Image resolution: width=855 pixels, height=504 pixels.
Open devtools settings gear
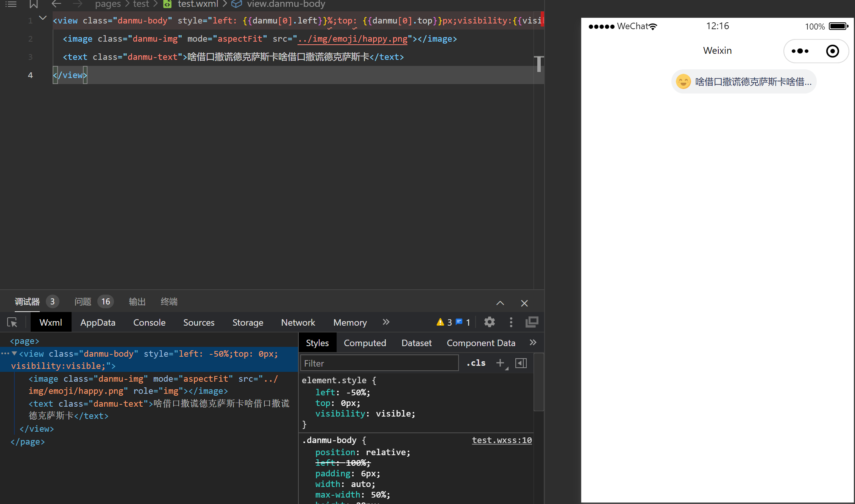[489, 322]
